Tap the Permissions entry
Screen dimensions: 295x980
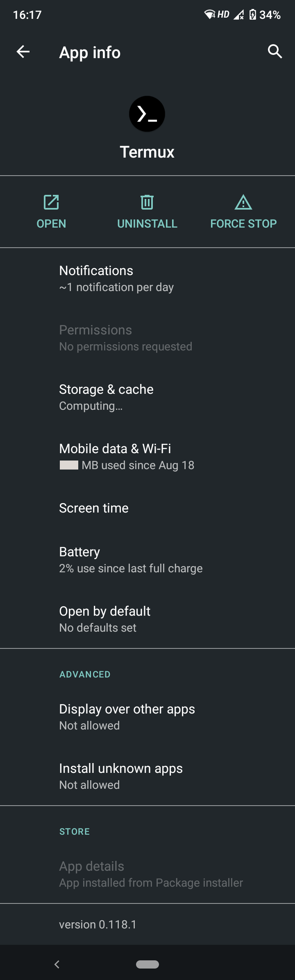pos(147,338)
